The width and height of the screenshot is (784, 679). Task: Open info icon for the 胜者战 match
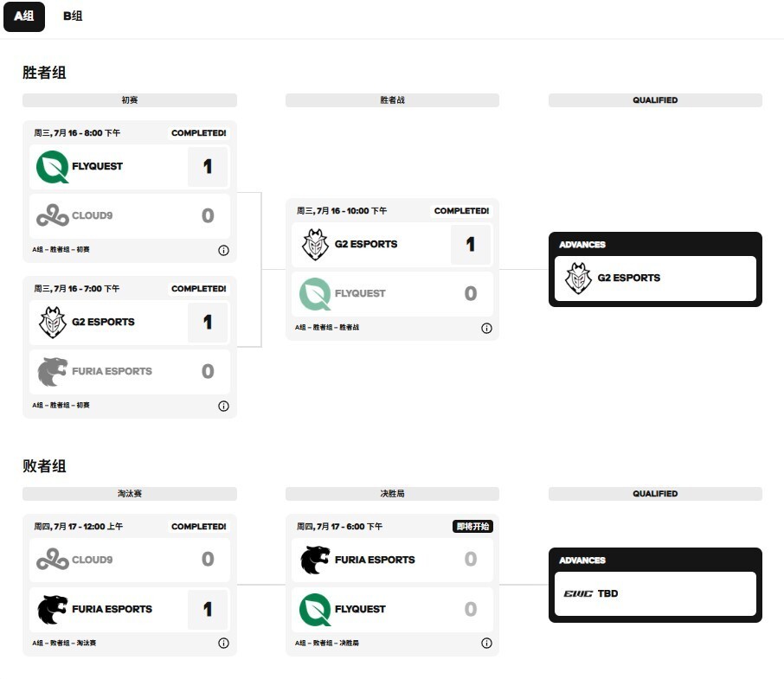click(486, 328)
